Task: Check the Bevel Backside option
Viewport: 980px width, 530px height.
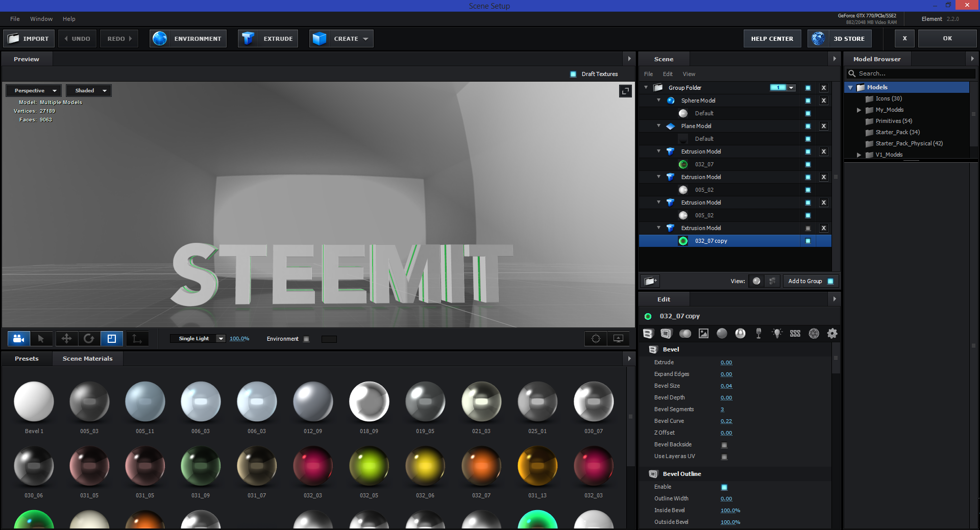Action: coord(724,445)
